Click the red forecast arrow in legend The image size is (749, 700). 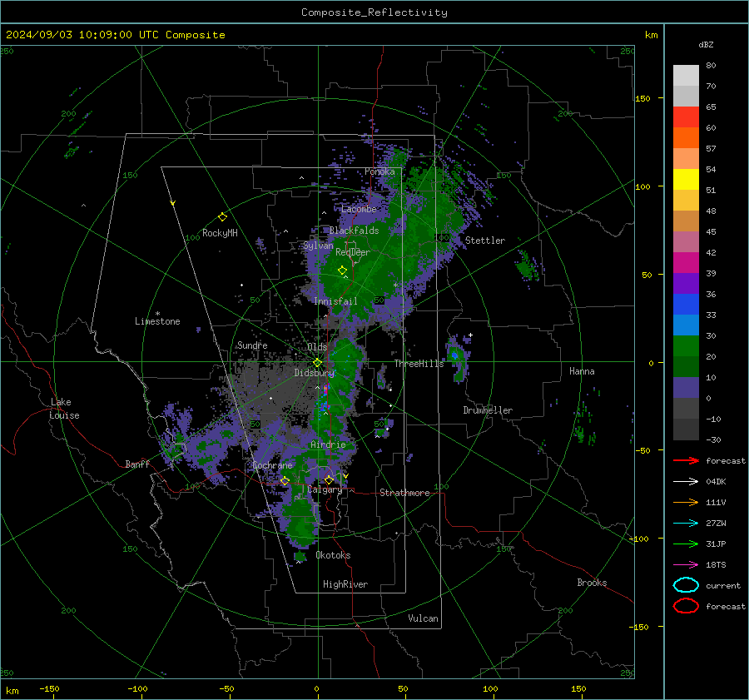click(686, 460)
